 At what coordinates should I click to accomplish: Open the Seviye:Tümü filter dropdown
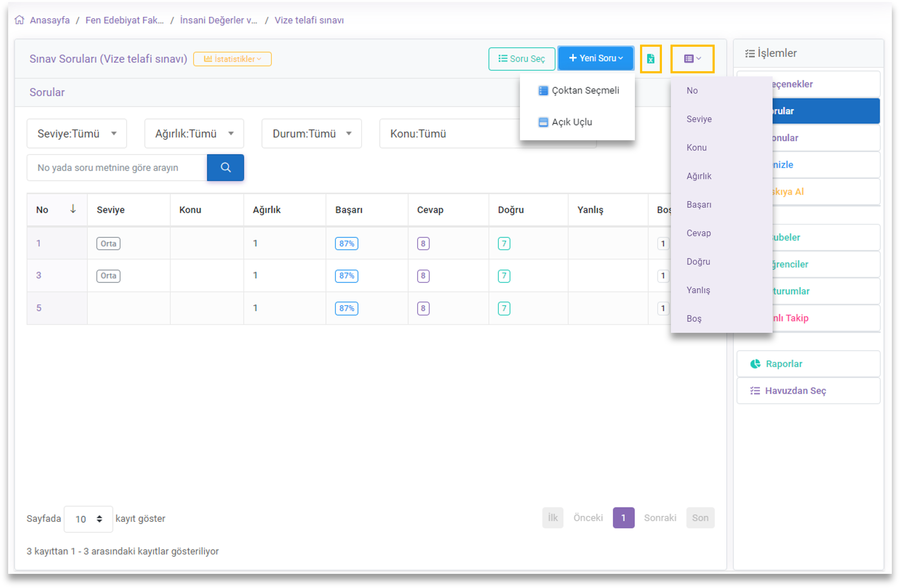[x=77, y=134]
